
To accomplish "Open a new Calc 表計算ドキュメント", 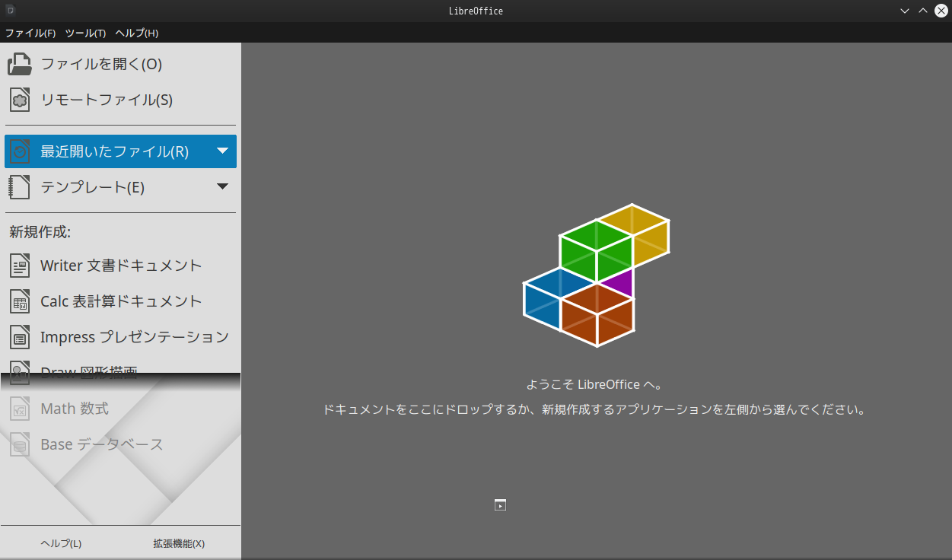I will click(19, 301).
